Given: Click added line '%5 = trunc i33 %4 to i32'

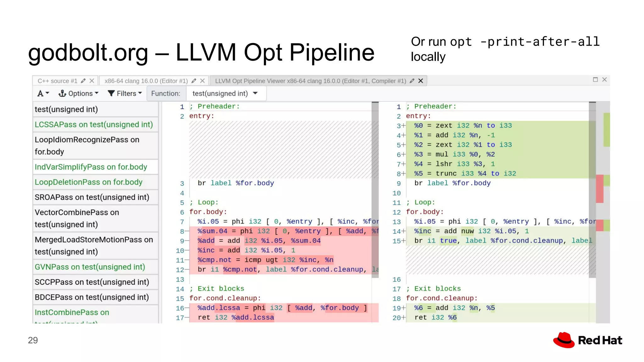Looking at the screenshot, I should coord(501,173).
